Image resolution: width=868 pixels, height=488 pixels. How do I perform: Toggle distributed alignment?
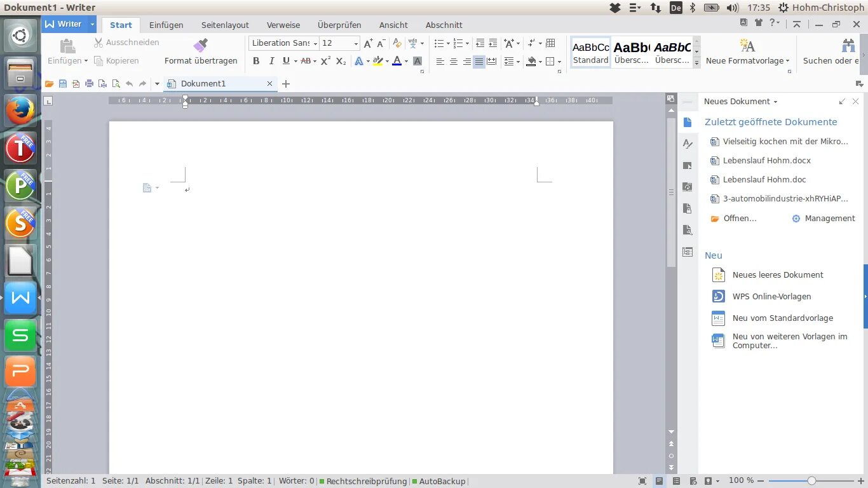pos(491,62)
